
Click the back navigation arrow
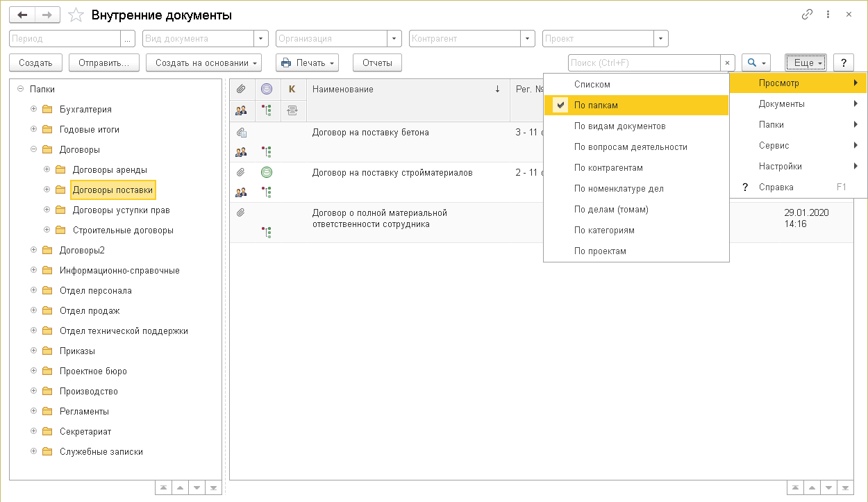click(x=22, y=15)
